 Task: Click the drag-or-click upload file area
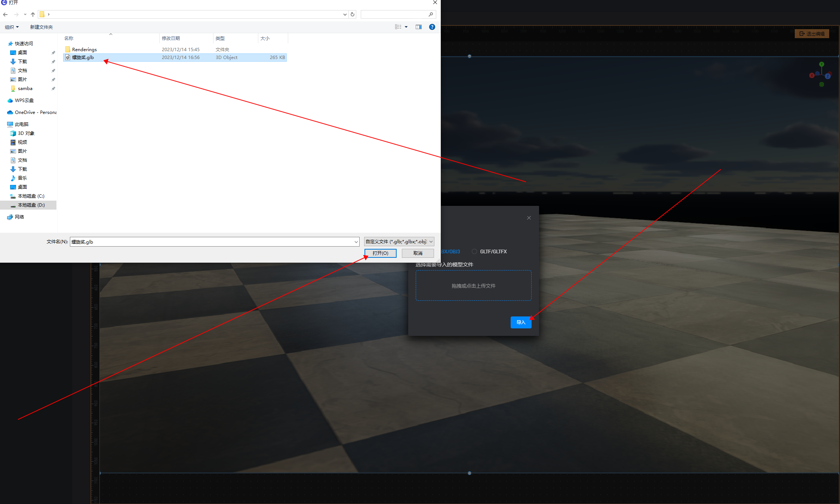click(x=473, y=286)
